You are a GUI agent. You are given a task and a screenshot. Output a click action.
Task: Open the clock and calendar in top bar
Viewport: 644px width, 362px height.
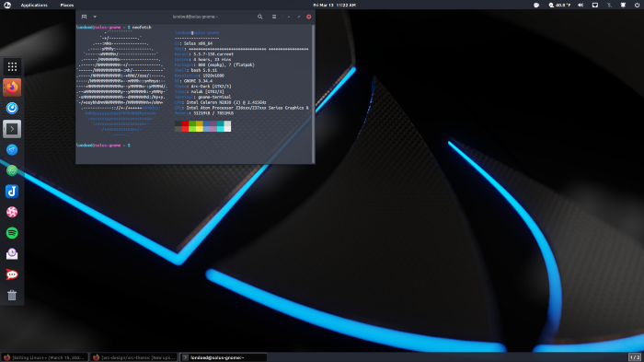tap(334, 5)
